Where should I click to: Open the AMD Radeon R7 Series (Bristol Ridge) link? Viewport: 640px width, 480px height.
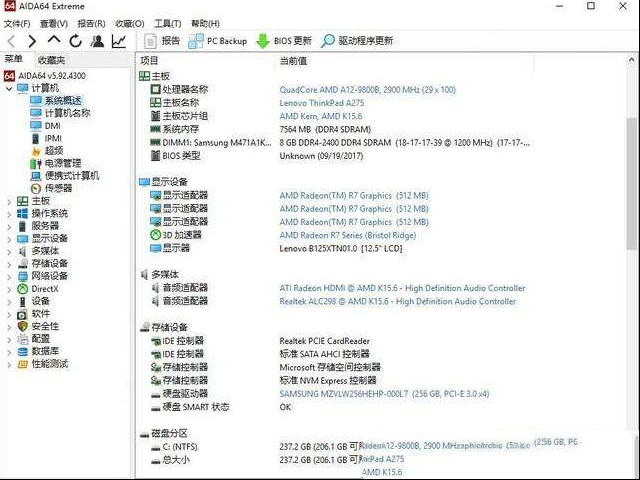pos(348,236)
